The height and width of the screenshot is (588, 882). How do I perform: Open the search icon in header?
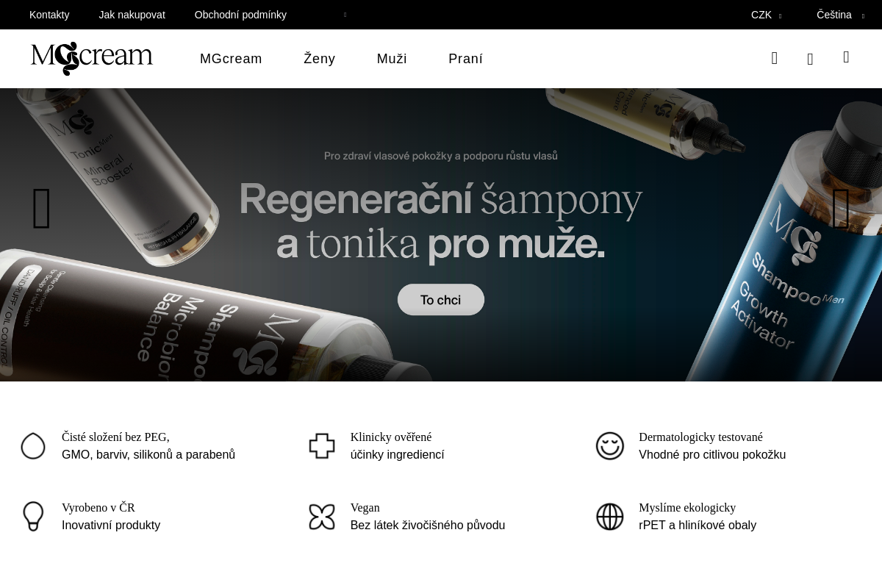tap(774, 58)
